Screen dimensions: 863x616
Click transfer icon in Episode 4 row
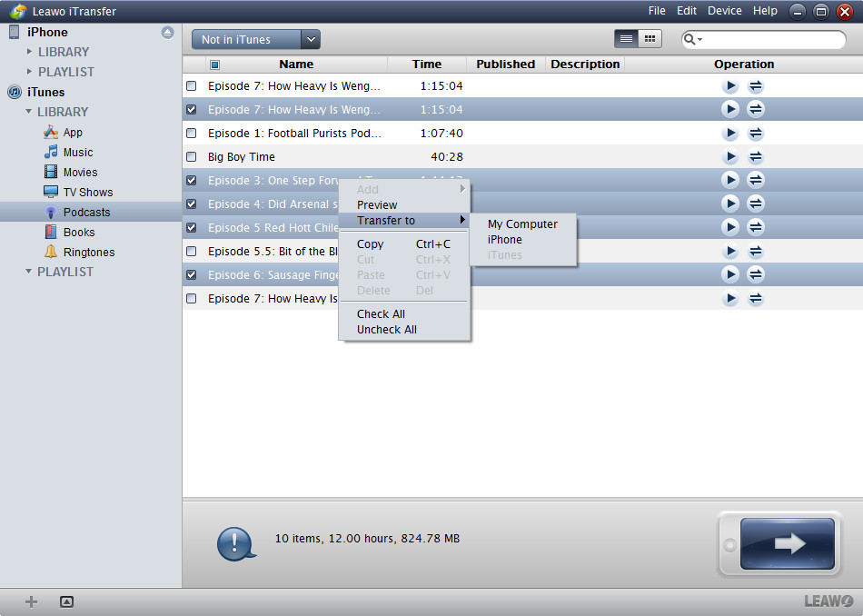click(756, 204)
